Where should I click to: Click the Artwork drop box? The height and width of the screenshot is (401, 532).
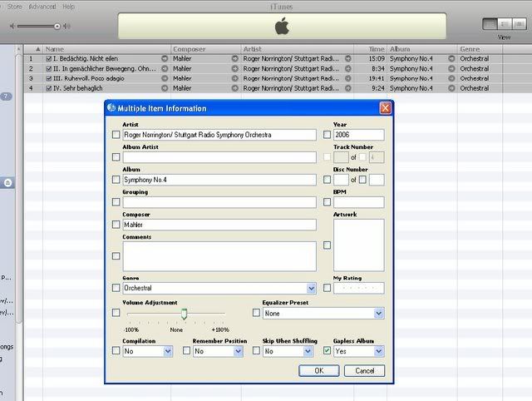(x=359, y=245)
